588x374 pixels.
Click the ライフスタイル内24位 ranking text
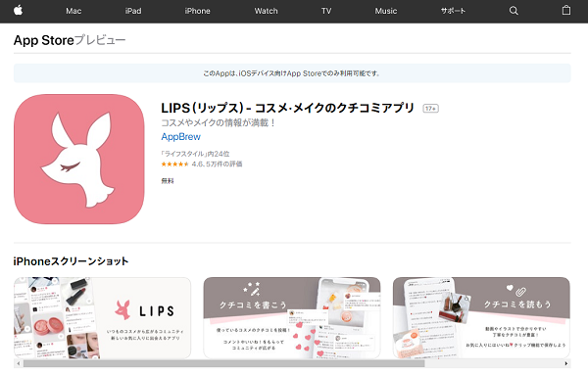[195, 154]
